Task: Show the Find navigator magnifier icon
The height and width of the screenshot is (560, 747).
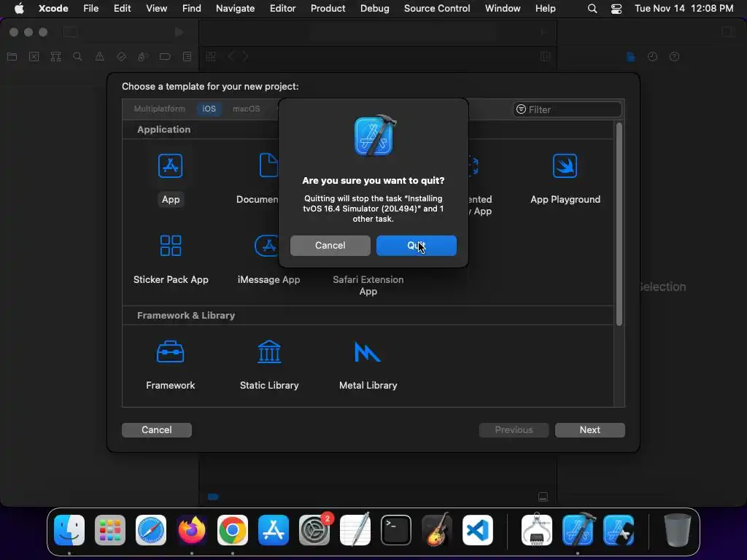Action: click(77, 57)
